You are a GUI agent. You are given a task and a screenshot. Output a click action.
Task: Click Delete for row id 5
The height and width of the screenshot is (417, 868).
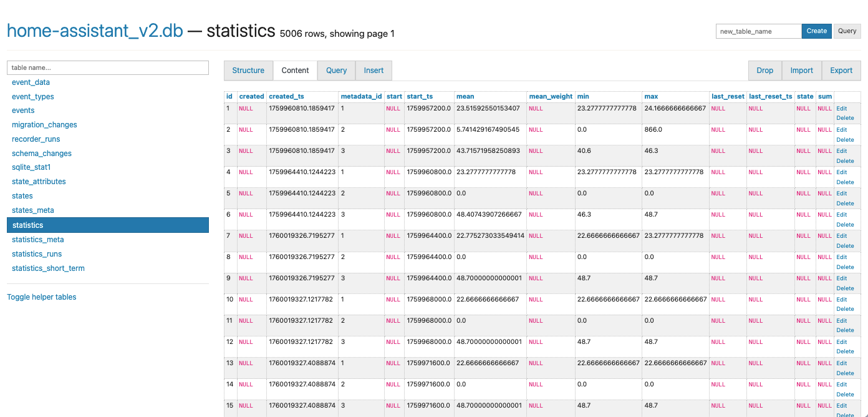tap(846, 204)
